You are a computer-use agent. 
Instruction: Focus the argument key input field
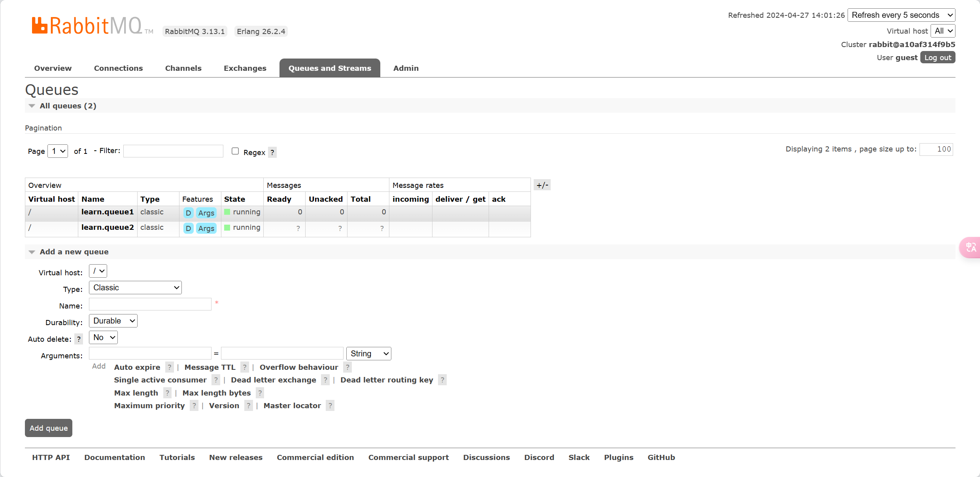coord(150,353)
